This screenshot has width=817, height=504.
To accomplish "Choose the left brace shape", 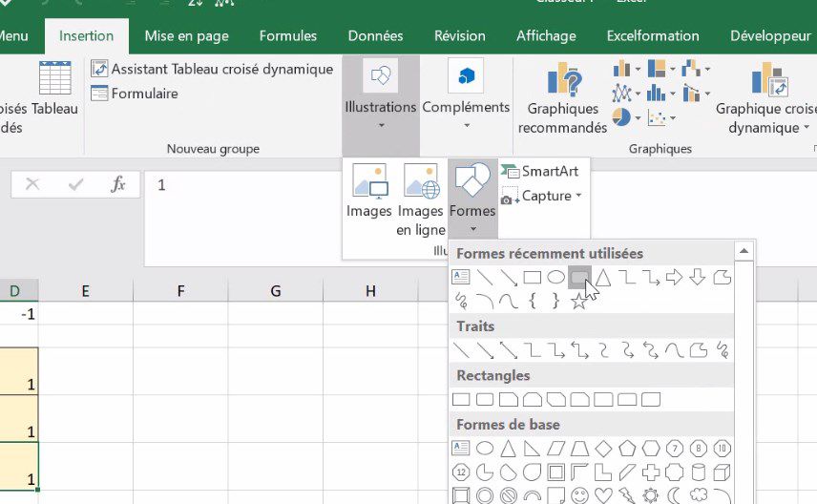I will pos(532,302).
